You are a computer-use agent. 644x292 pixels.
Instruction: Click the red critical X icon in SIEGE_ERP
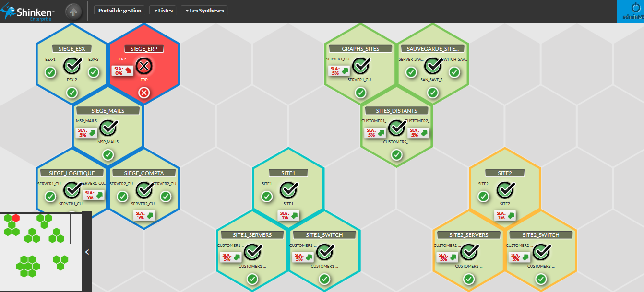click(144, 65)
